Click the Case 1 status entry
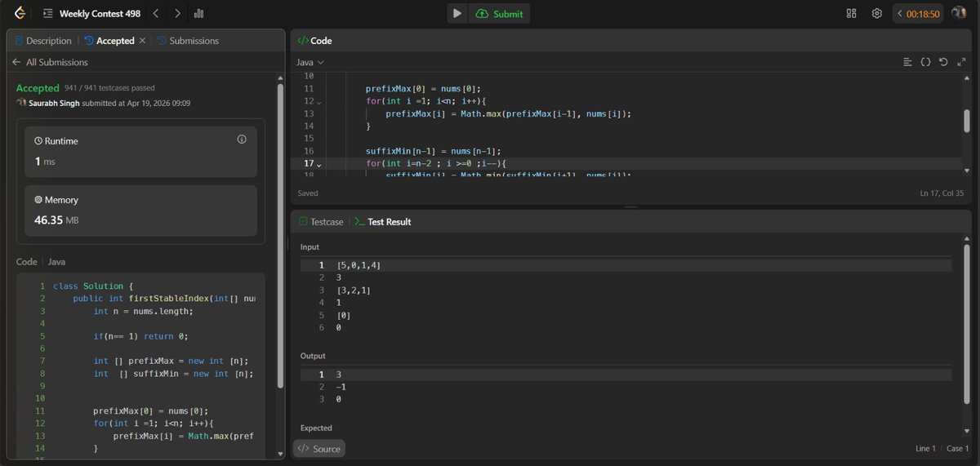The image size is (980, 466). tap(957, 449)
